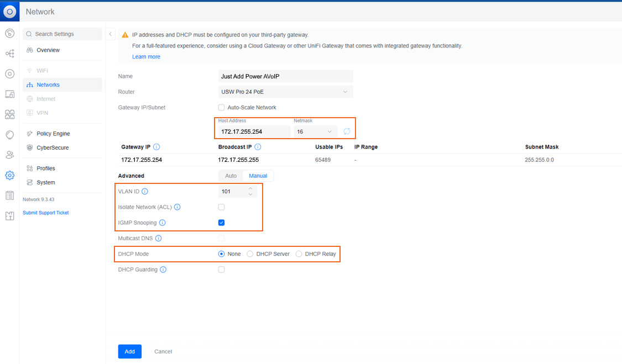Click subnet mask value 255.255.0.0
The width and height of the screenshot is (622, 364).
(539, 160)
